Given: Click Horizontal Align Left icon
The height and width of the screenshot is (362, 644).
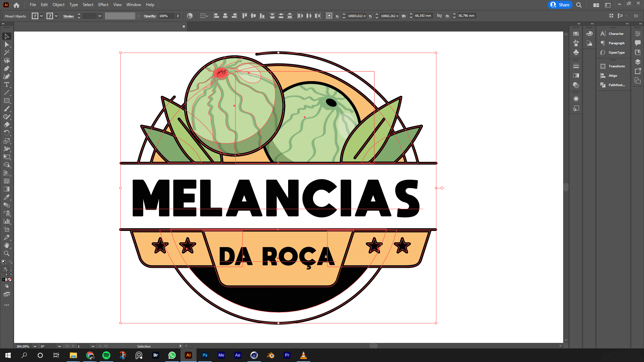Looking at the screenshot, I should (216, 16).
